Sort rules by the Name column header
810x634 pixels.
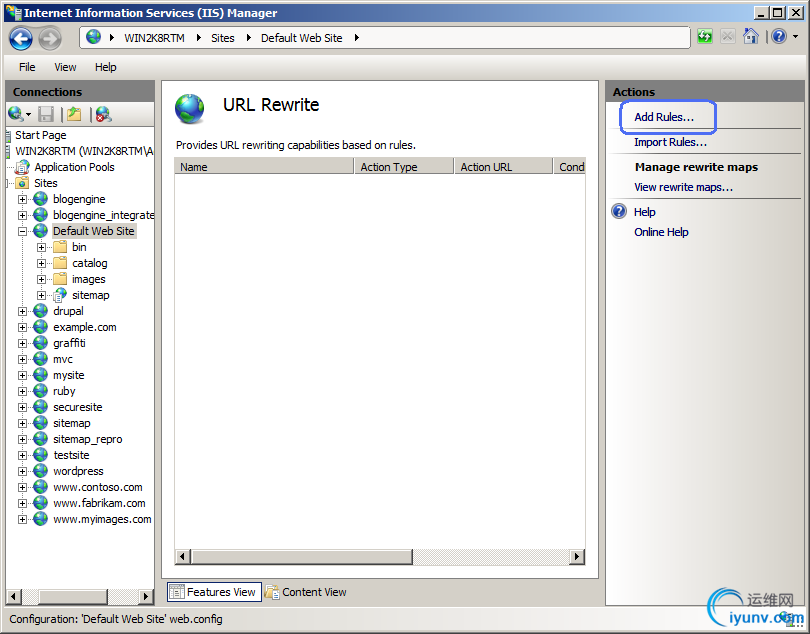point(264,167)
